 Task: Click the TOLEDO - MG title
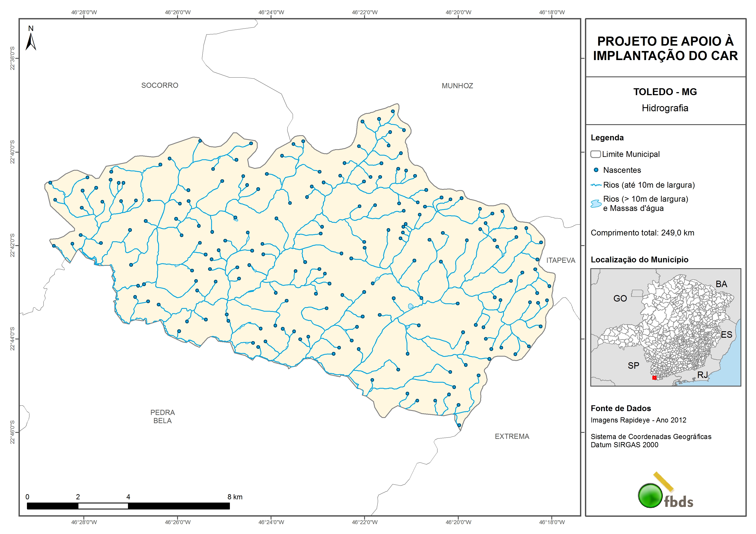coord(665,92)
